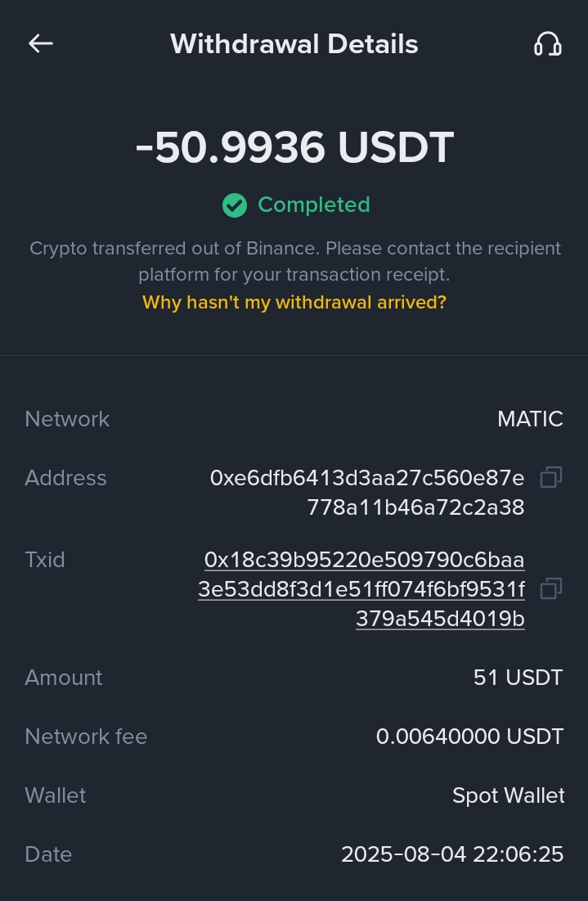Open "Why hasn't my withdrawal arrived?" link

pos(294,302)
